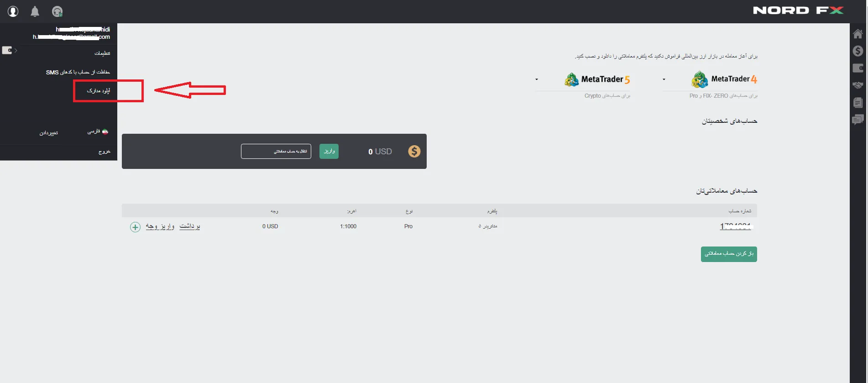Open آپلود مدارک (Upload documents) menu item
The width and height of the screenshot is (868, 383).
click(x=99, y=91)
